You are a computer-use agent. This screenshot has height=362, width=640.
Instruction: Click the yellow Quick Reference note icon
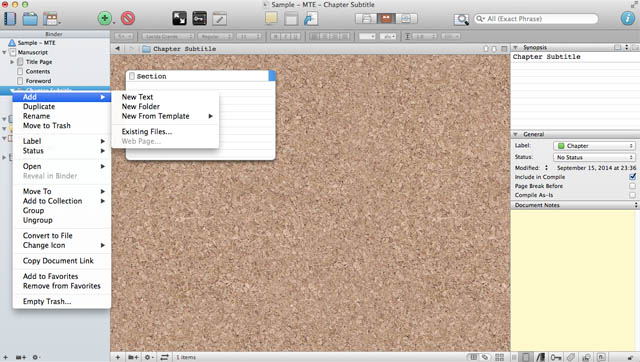tap(271, 18)
